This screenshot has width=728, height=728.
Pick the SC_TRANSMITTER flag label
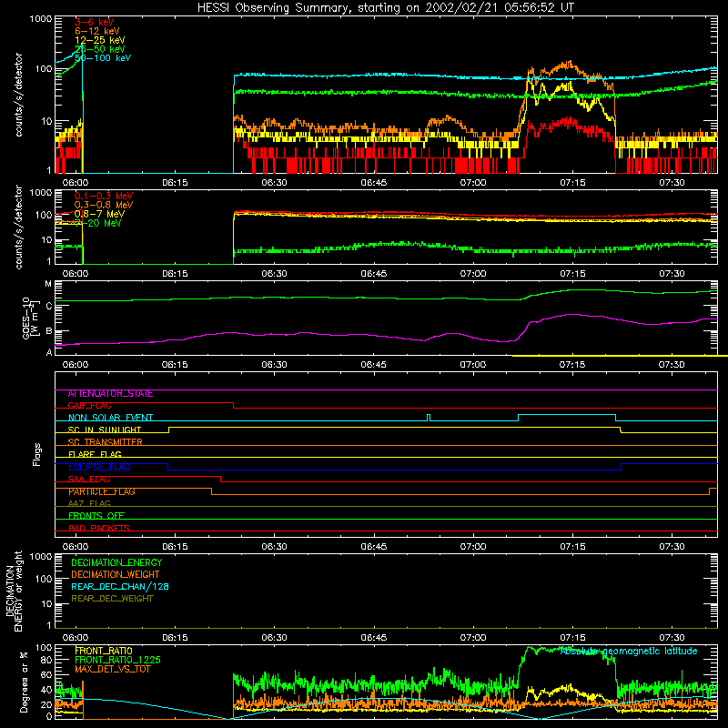tap(105, 442)
